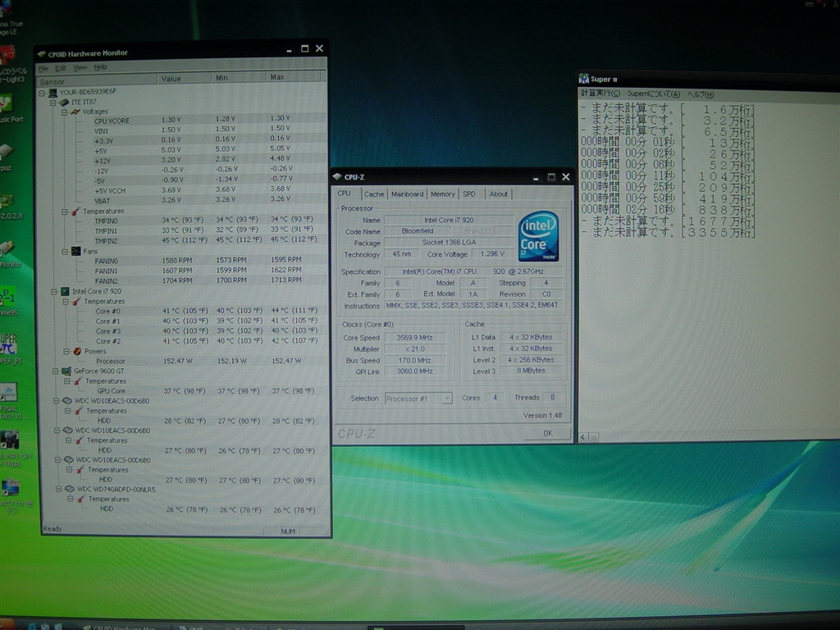Image resolution: width=840 pixels, height=630 pixels.
Task: Switch to the Mainboard tab in CPU-Z
Action: 407,194
